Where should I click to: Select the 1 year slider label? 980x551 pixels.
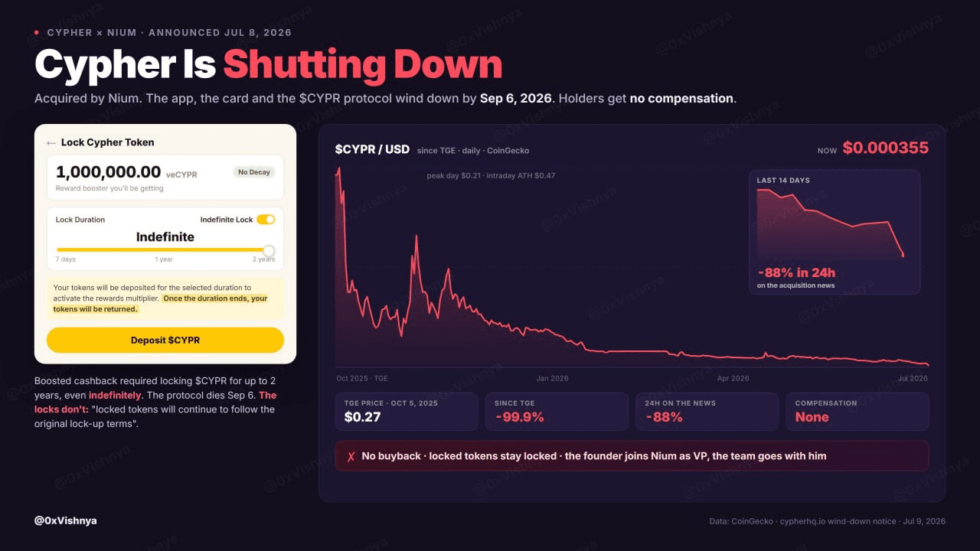[x=164, y=259]
